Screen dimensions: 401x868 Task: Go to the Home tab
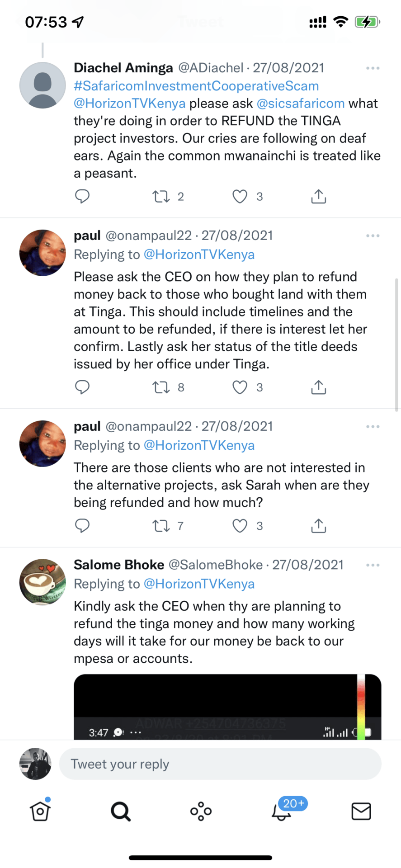pyautogui.click(x=40, y=811)
